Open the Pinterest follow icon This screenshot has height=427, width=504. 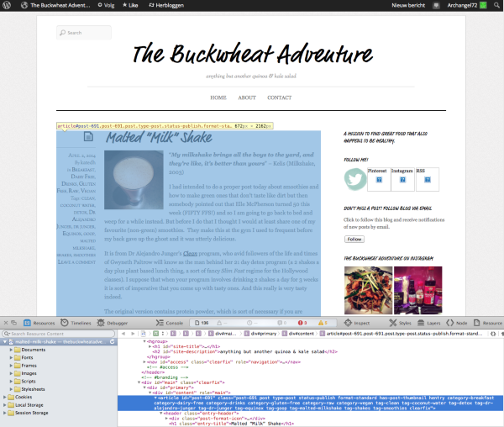tap(379, 179)
